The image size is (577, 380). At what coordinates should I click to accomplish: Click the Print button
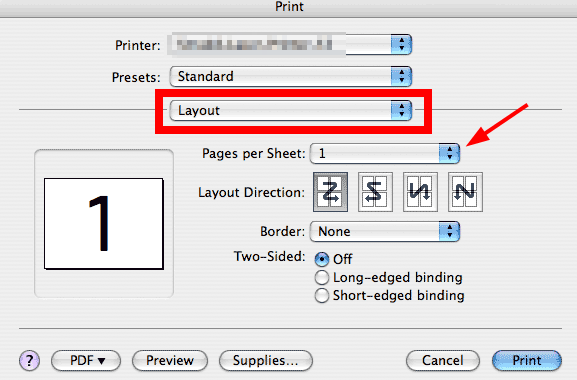[527, 361]
